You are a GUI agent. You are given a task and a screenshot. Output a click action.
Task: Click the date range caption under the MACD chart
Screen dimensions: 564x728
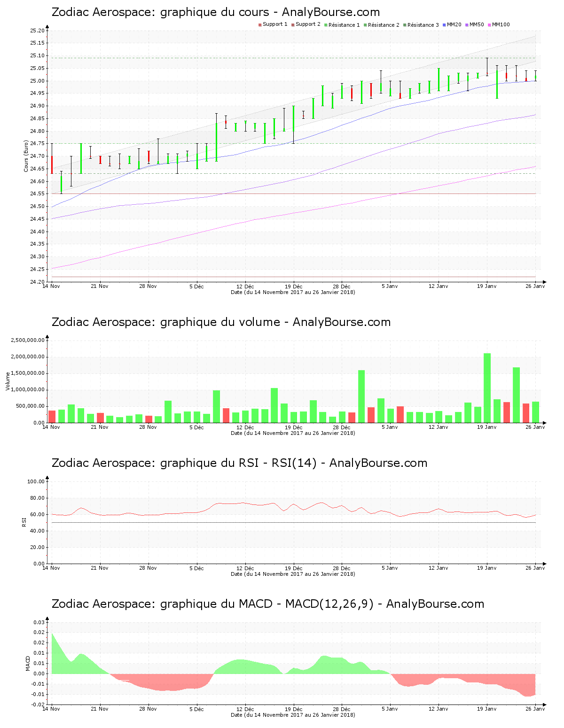point(293,715)
